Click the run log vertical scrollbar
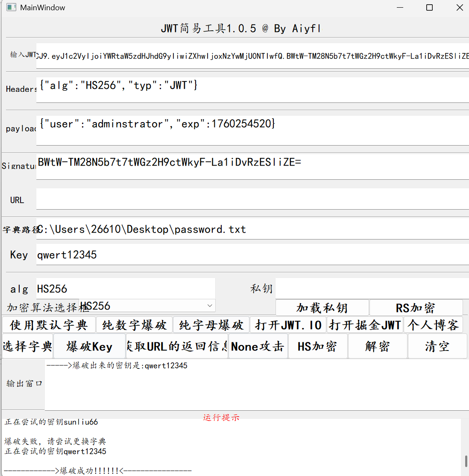 click(466, 461)
